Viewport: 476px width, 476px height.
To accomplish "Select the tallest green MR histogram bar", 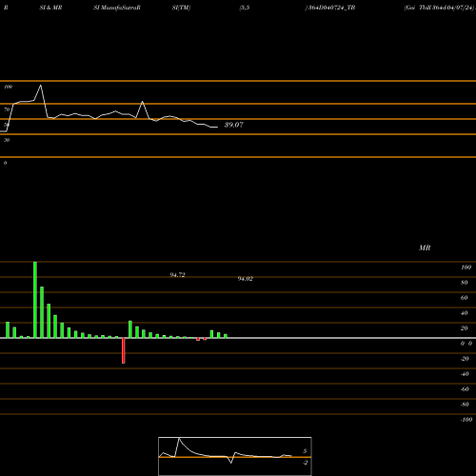I will click(x=35, y=300).
